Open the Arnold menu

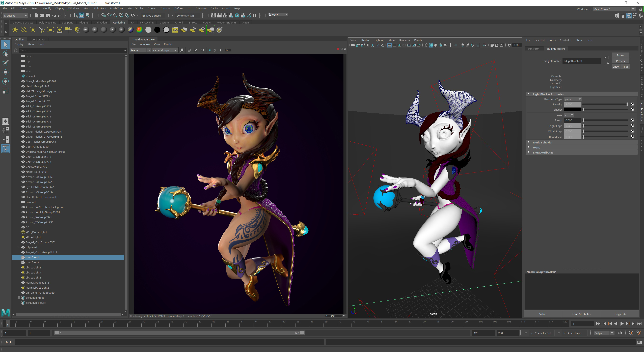click(226, 9)
